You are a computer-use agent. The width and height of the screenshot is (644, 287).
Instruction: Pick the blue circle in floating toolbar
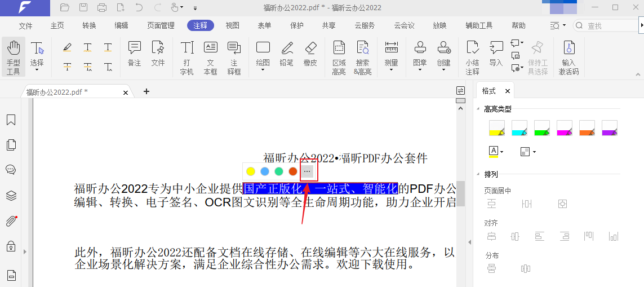pyautogui.click(x=265, y=171)
